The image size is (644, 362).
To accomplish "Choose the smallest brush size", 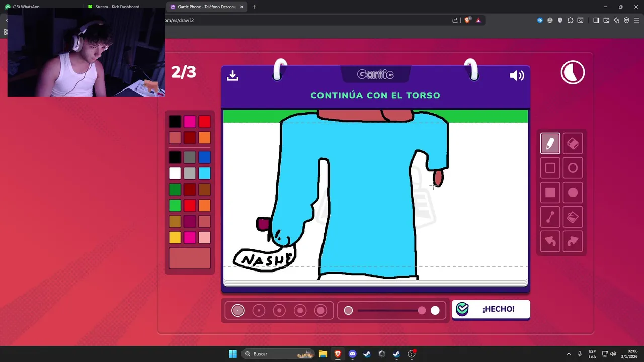I will click(x=238, y=311).
